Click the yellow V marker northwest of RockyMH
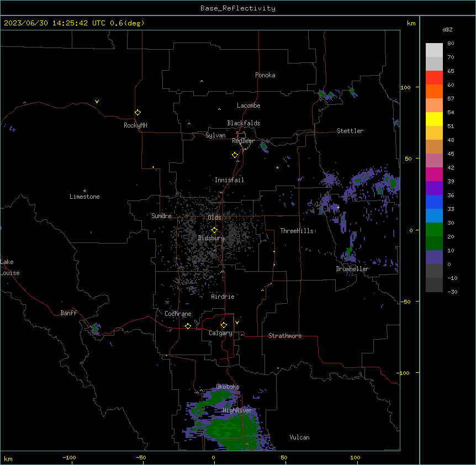 (x=97, y=102)
